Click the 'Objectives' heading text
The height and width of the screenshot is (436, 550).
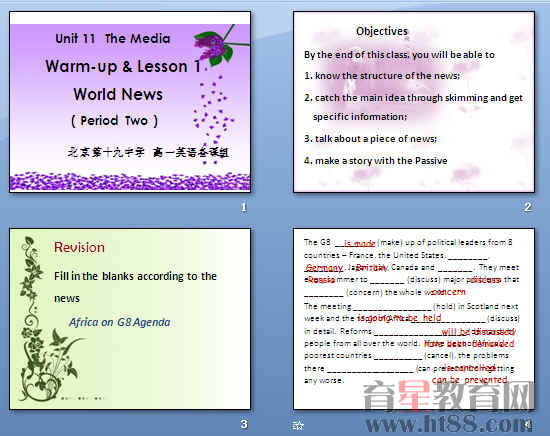click(382, 31)
